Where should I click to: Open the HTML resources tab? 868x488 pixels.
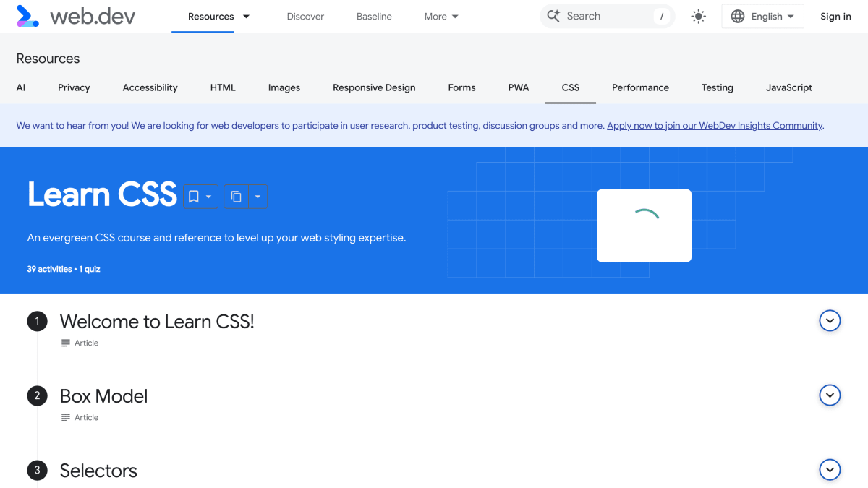pos(223,87)
